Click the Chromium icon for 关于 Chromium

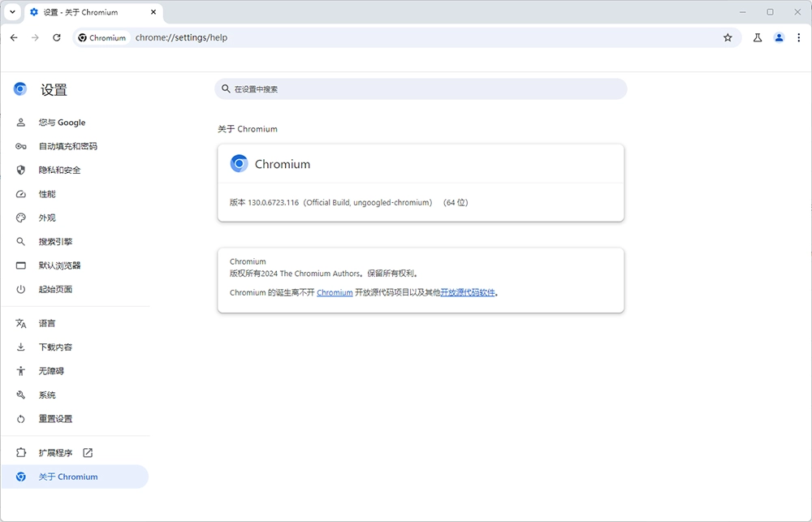(21, 477)
